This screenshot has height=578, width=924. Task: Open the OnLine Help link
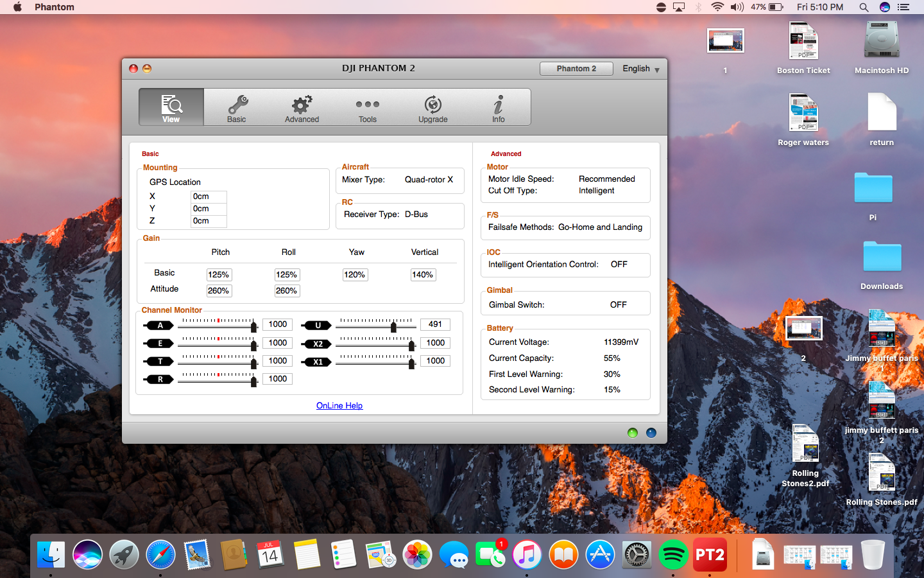(x=339, y=405)
